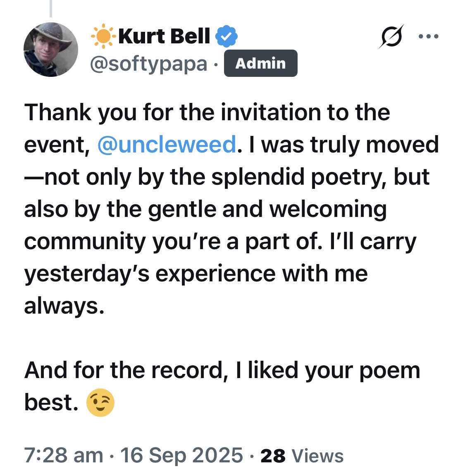
Task: Open Kurt Bell's profile avatar photo
Action: click(x=51, y=50)
